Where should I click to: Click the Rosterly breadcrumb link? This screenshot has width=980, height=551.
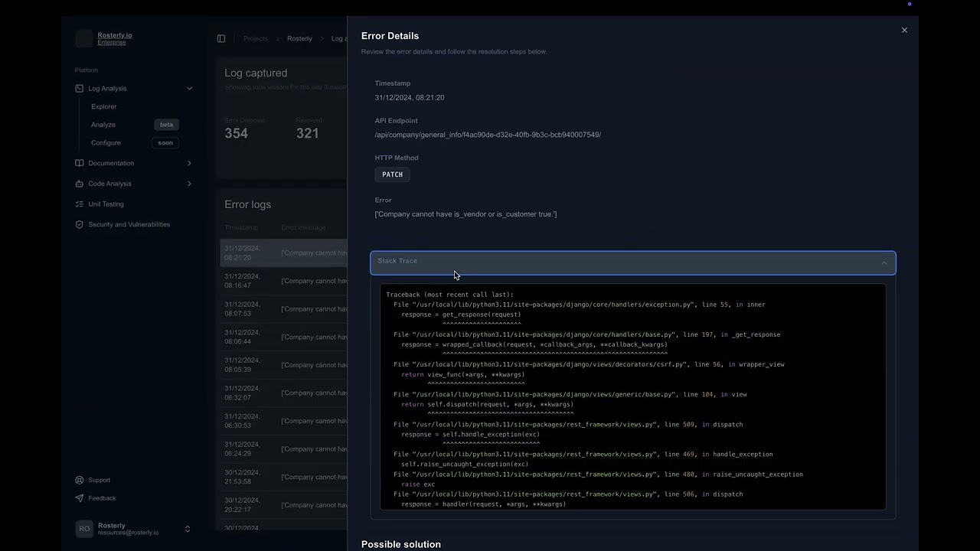click(x=299, y=38)
